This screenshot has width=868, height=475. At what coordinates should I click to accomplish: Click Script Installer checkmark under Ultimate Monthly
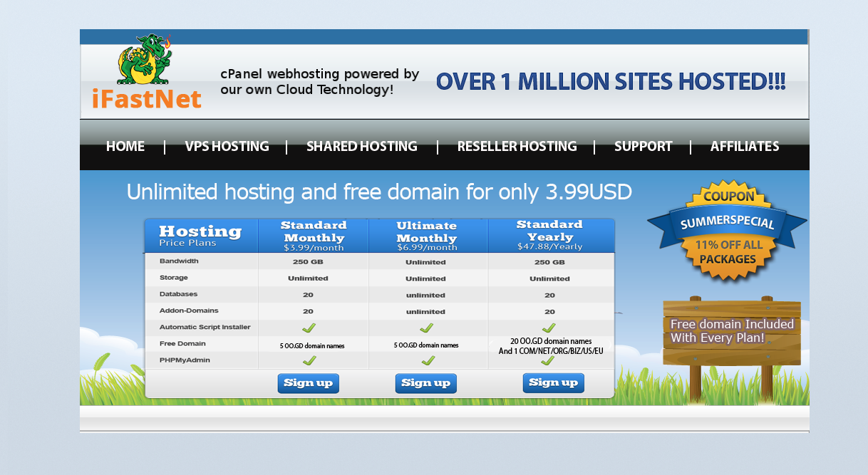tap(426, 328)
